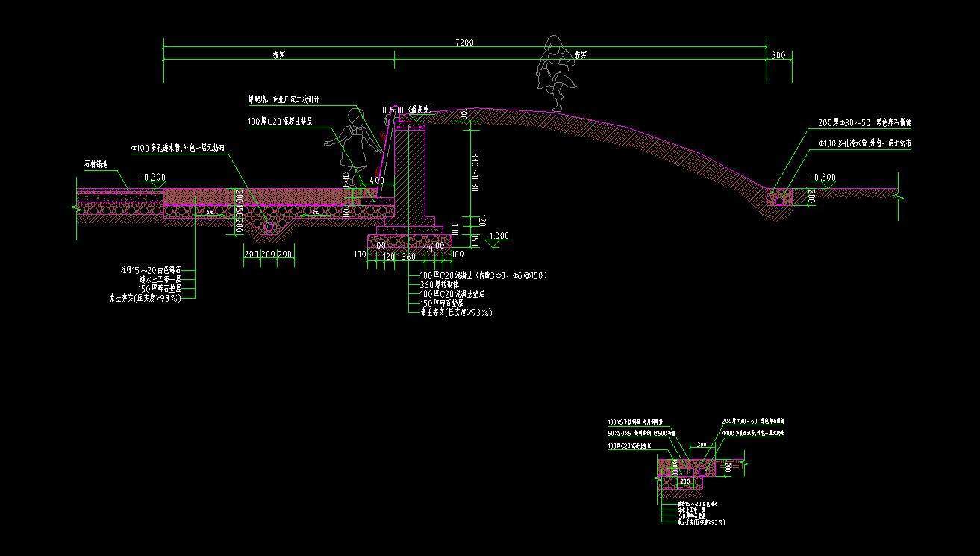The width and height of the screenshot is (980, 556).
Task: Click the perforated pipe circle in left trench
Action: point(269,228)
